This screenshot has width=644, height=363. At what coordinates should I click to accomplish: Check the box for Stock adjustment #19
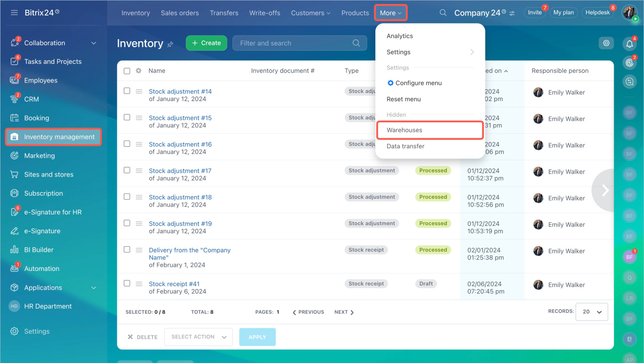pos(127,223)
